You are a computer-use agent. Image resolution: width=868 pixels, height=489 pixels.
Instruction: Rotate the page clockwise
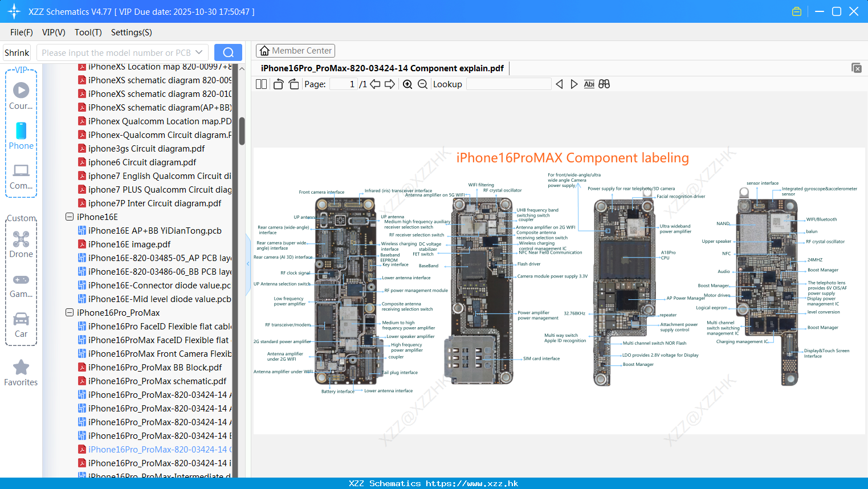pos(294,84)
